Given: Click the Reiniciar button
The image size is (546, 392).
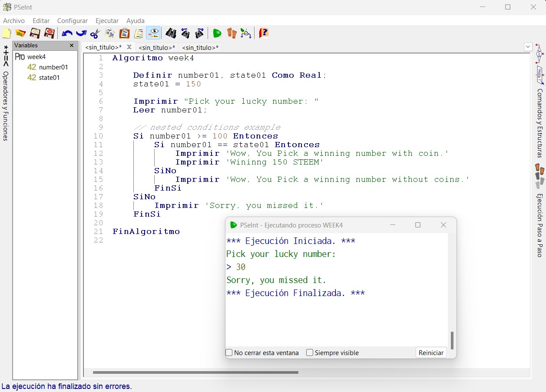Looking at the screenshot, I should pyautogui.click(x=431, y=352).
